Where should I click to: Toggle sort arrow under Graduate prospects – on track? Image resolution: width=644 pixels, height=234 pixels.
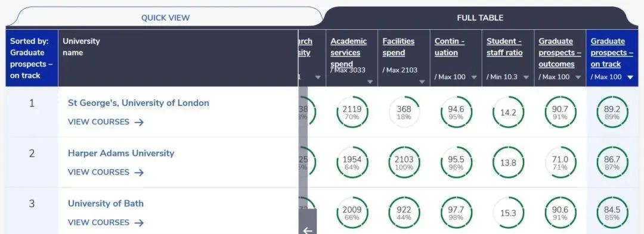[x=630, y=77]
